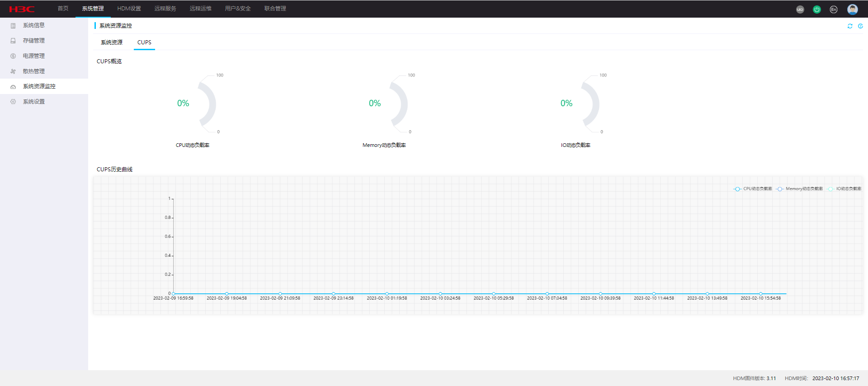Click the CUPS历史曲线 section heading

coord(115,169)
